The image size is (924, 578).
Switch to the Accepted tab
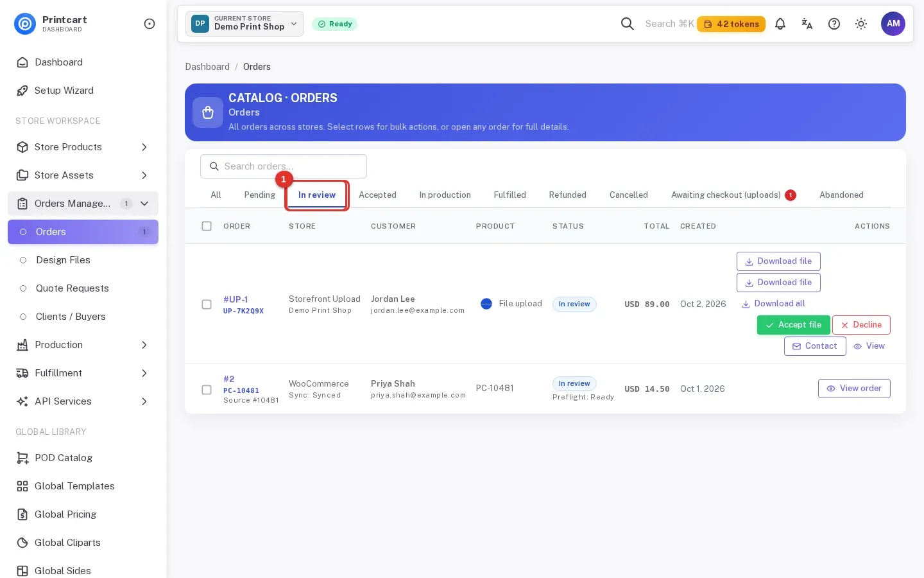377,195
